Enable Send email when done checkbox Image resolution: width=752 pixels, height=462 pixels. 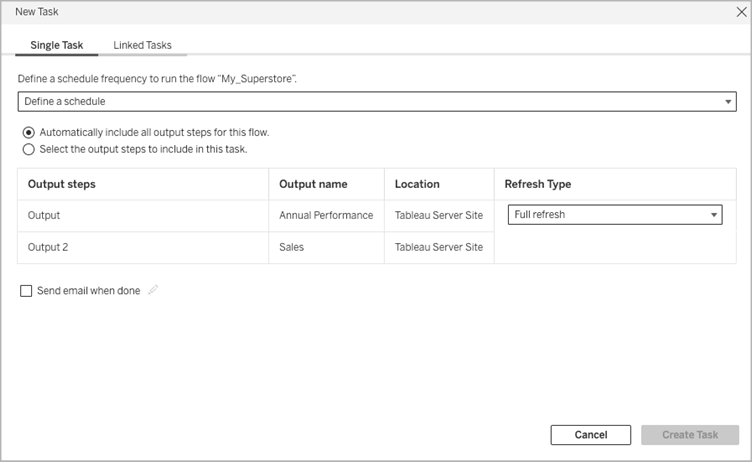(x=26, y=291)
